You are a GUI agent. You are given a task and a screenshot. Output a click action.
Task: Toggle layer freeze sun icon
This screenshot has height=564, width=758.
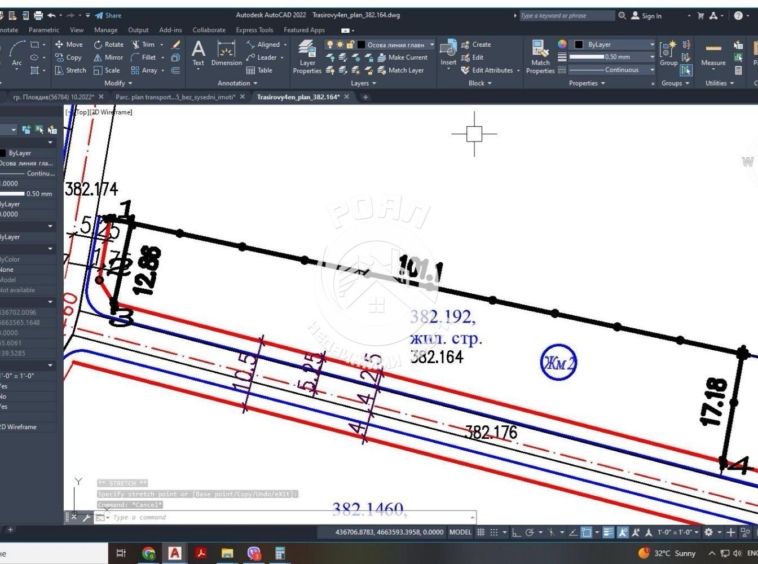tap(340, 44)
